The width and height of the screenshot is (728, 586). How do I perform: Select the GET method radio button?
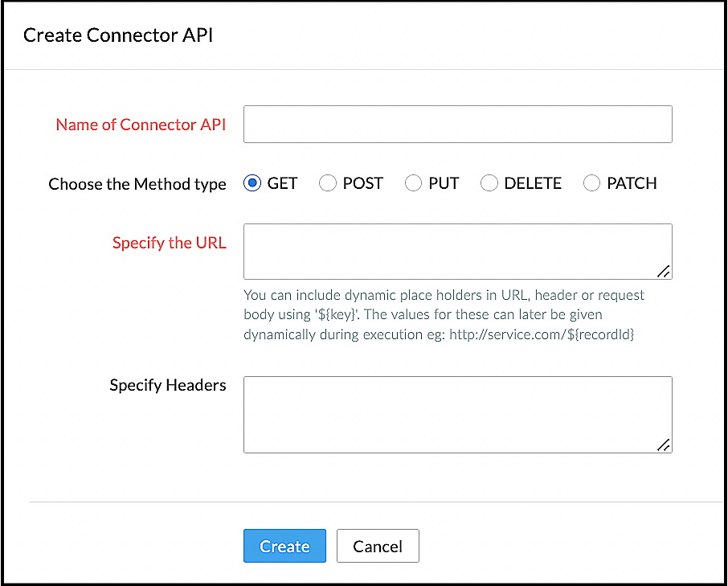pyautogui.click(x=252, y=183)
